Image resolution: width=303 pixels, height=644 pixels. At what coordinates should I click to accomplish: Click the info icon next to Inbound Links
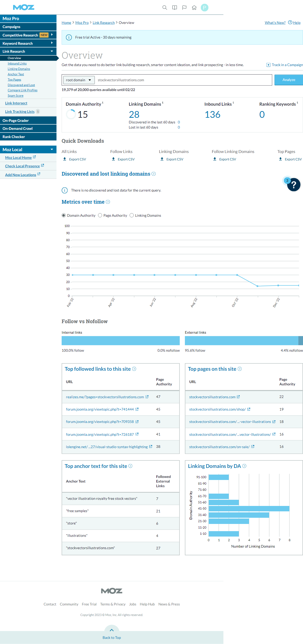233,103
